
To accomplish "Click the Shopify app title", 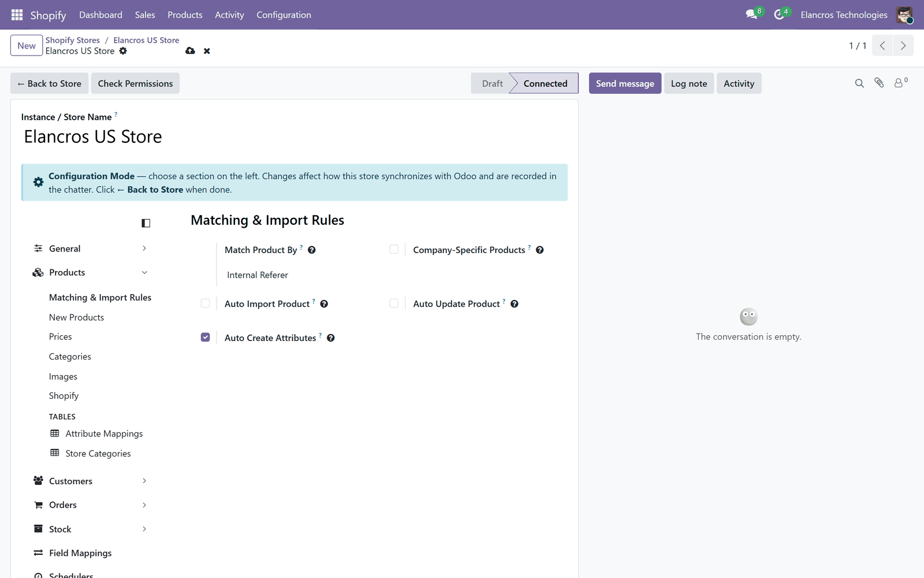I will click(x=48, y=15).
